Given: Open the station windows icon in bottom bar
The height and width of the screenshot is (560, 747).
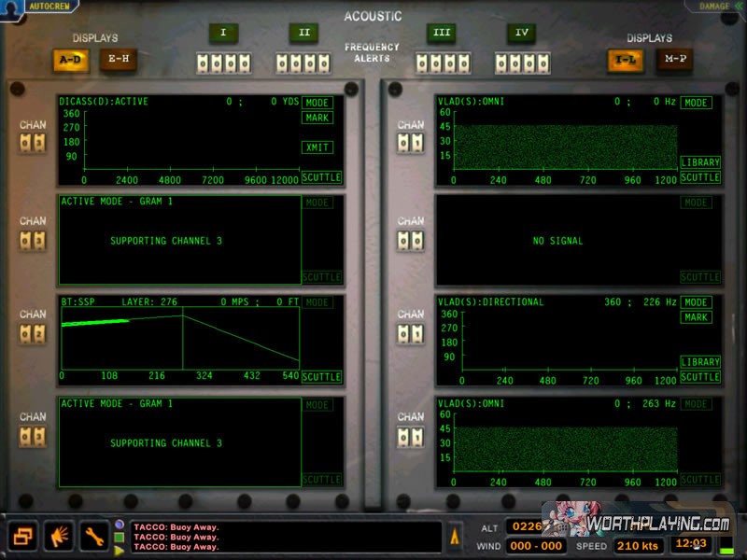Looking at the screenshot, I should (x=23, y=537).
